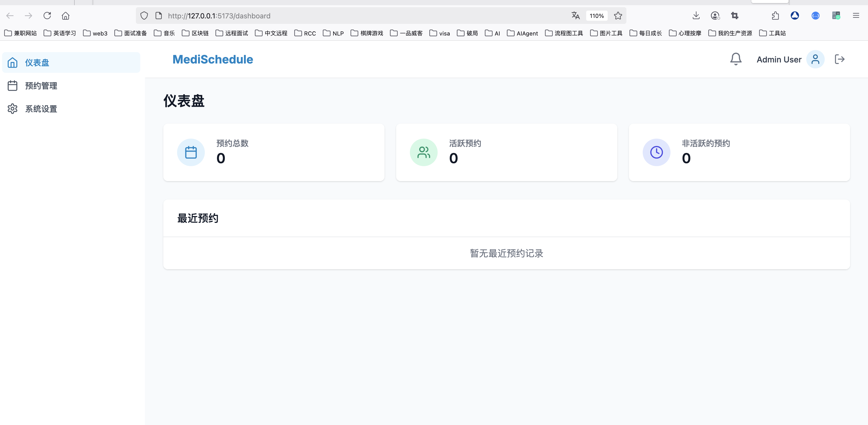The width and height of the screenshot is (868, 425).
Task: Click the Admin User avatar icon
Action: (815, 59)
